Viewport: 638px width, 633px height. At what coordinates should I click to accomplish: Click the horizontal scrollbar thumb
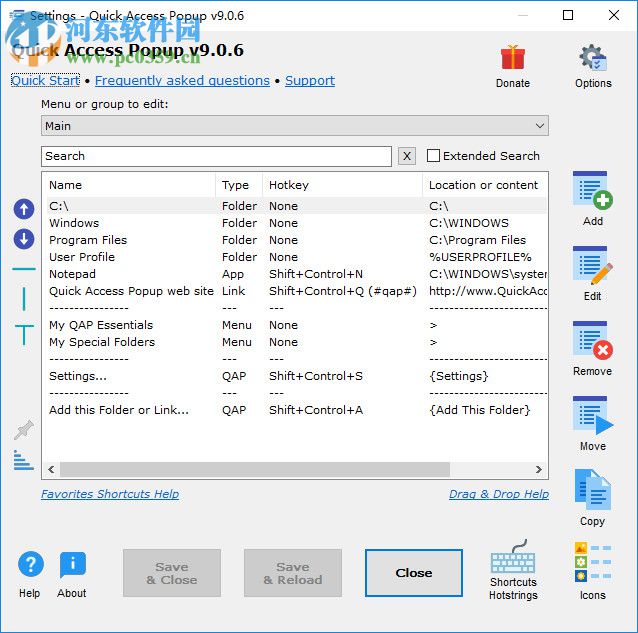click(255, 469)
